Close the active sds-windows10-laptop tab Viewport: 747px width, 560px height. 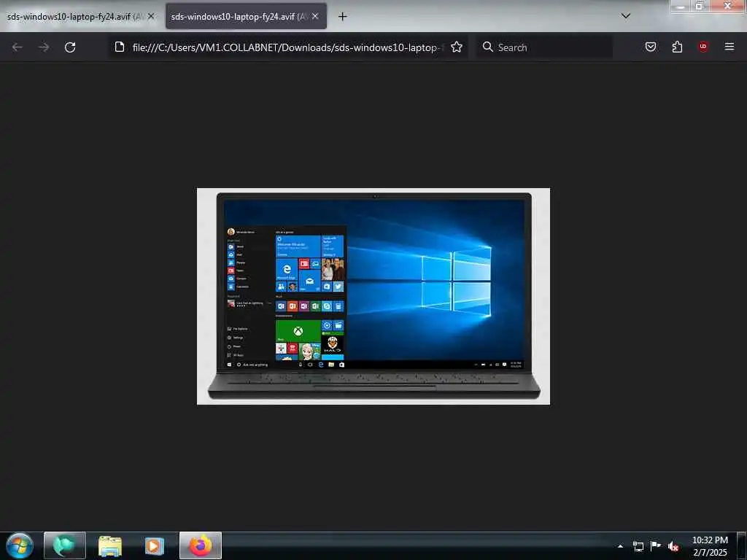[x=315, y=16]
